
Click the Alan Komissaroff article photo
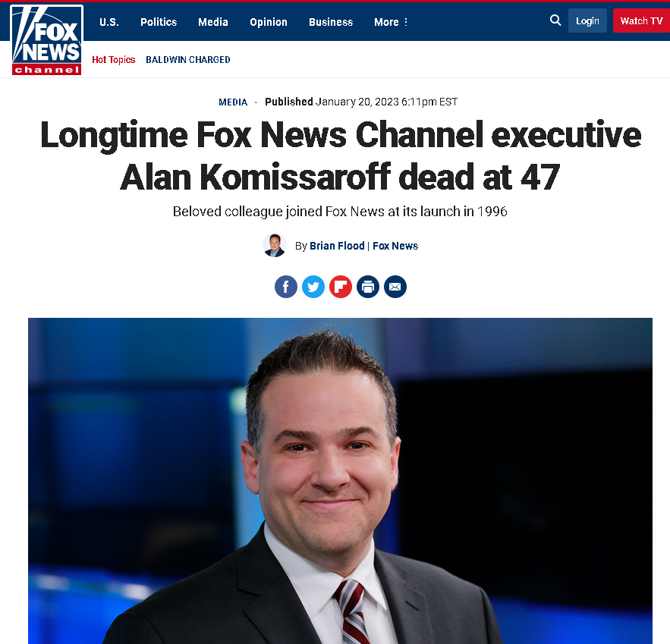pos(340,480)
